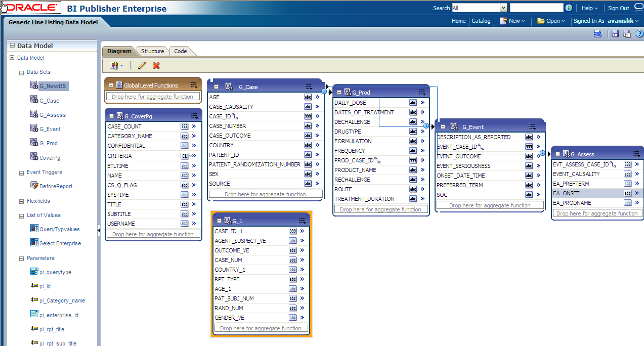Click the CASE_ID_1 999 type icon
This screenshot has height=346, width=644.
[x=292, y=231]
